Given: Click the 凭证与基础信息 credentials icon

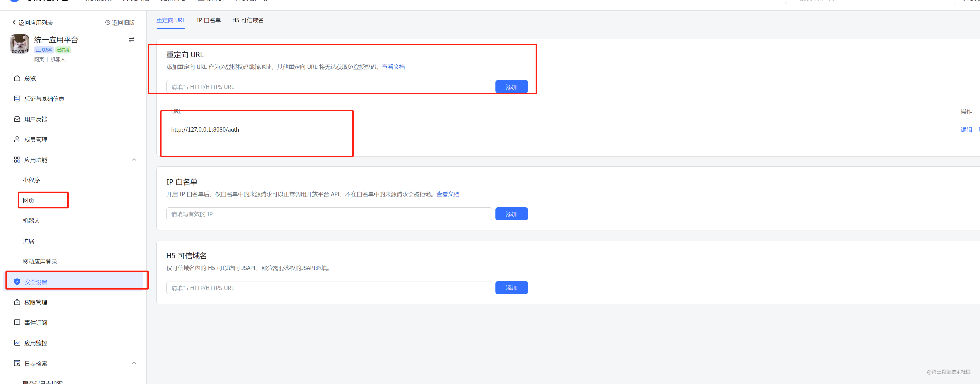Looking at the screenshot, I should tap(17, 99).
